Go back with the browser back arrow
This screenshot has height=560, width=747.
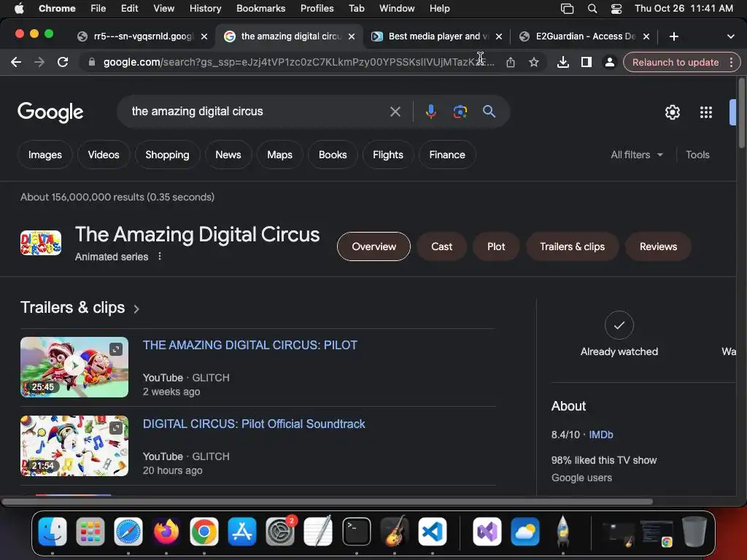[16, 63]
